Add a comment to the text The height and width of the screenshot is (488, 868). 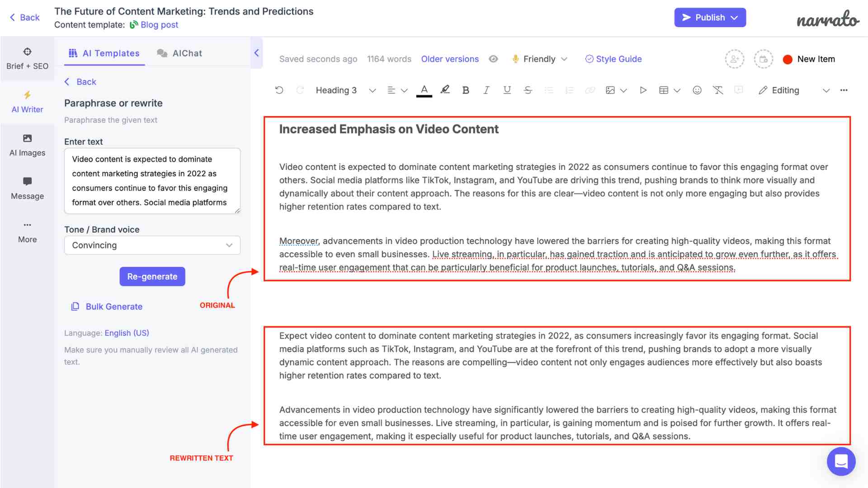pos(739,90)
